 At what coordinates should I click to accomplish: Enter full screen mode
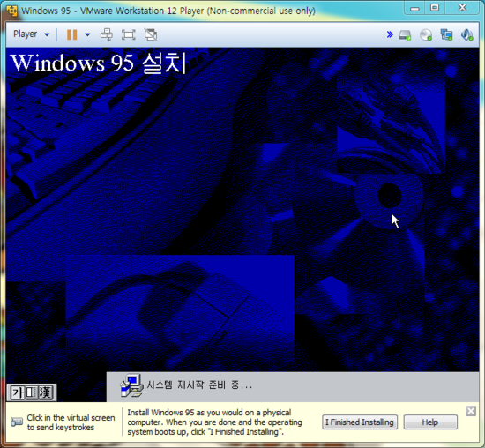click(129, 34)
